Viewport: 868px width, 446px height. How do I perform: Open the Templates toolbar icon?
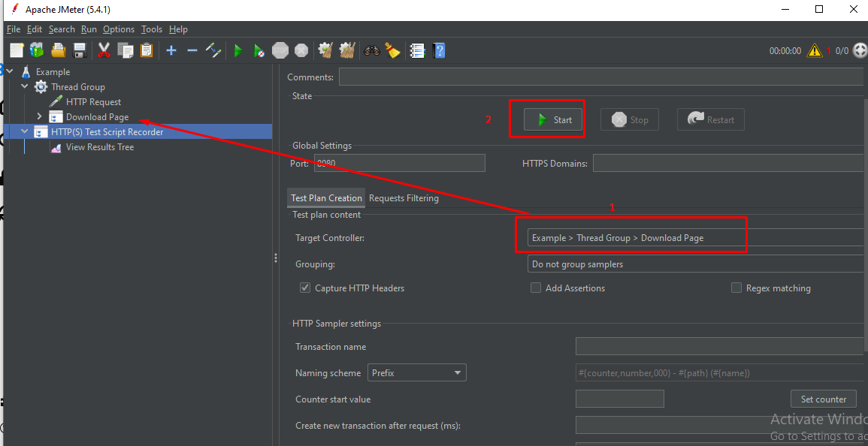(x=37, y=50)
